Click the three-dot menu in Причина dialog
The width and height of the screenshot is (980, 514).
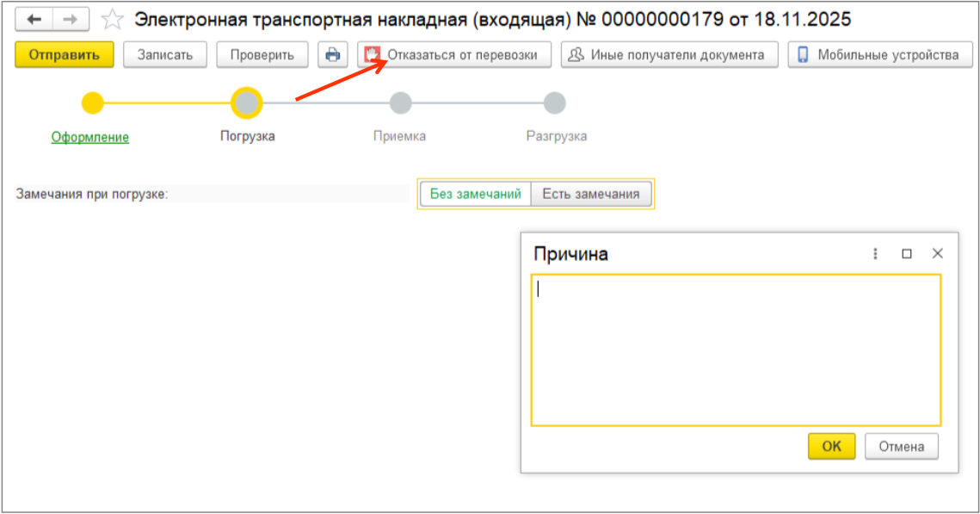tap(876, 254)
